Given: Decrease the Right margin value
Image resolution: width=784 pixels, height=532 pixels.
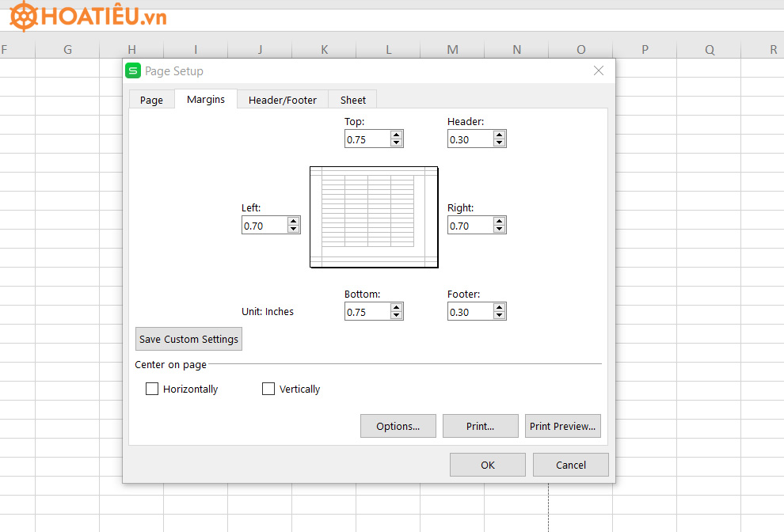Looking at the screenshot, I should coord(500,228).
